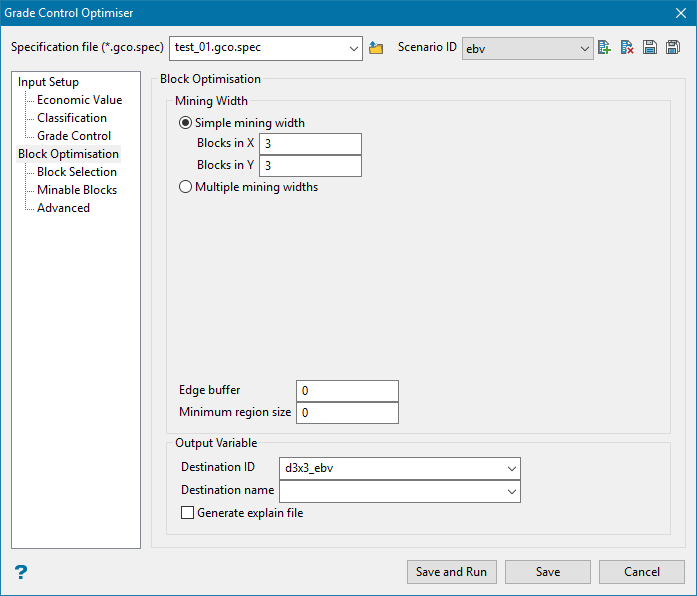The height and width of the screenshot is (596, 697).
Task: Open the Scenario ID dropdown
Action: 585,48
